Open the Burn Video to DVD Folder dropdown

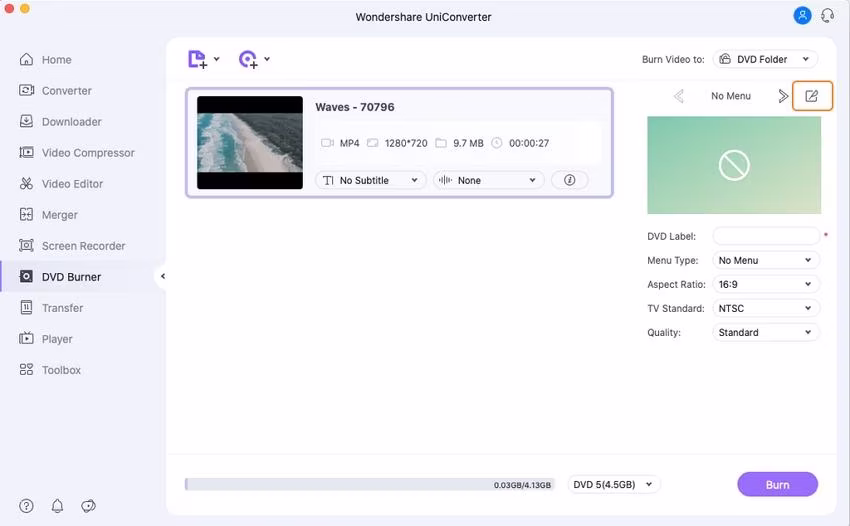click(765, 59)
